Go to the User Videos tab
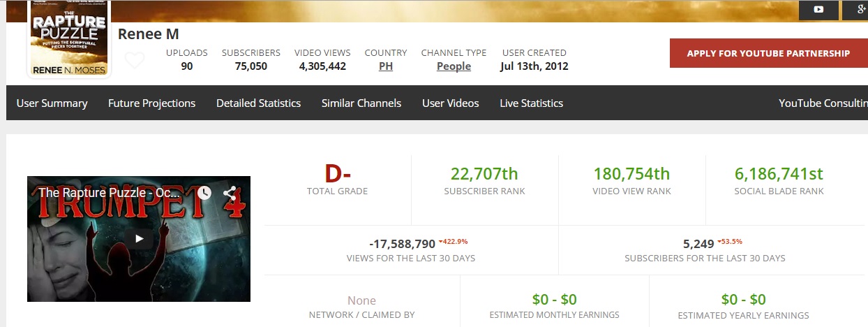 coord(450,103)
